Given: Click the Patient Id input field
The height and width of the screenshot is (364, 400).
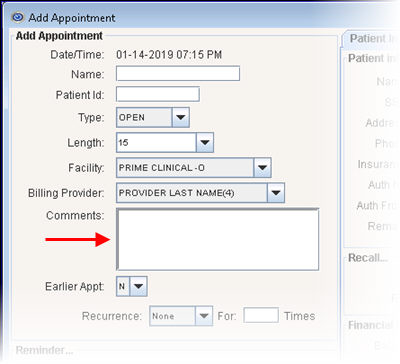Looking at the screenshot, I should [x=158, y=94].
